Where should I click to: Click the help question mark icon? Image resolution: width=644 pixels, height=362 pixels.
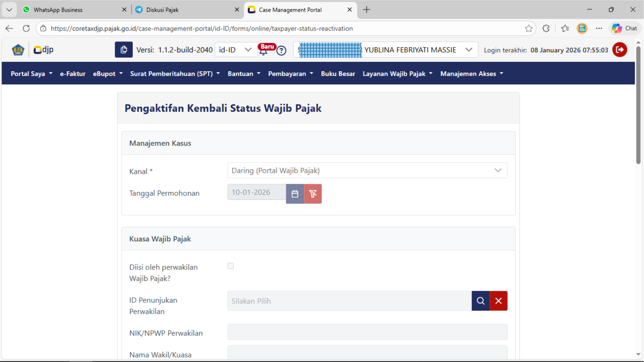(281, 51)
